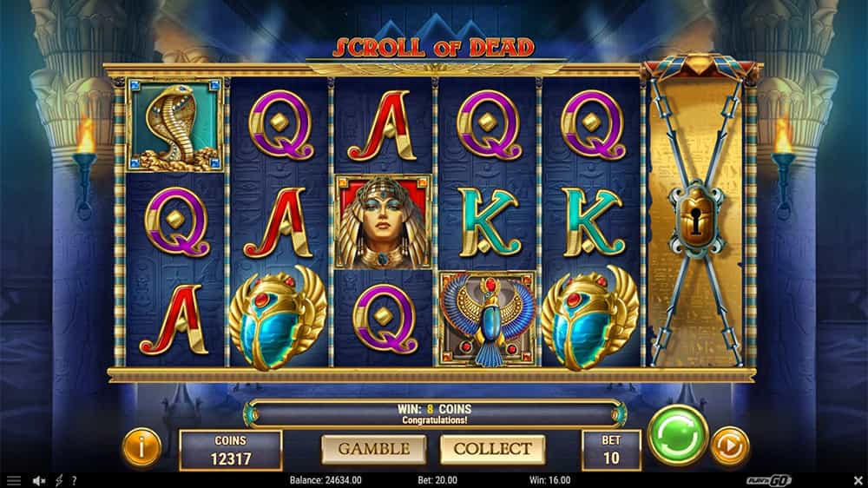The image size is (868, 488).
Task: Click the winged falcon symbol
Action: 487,319
